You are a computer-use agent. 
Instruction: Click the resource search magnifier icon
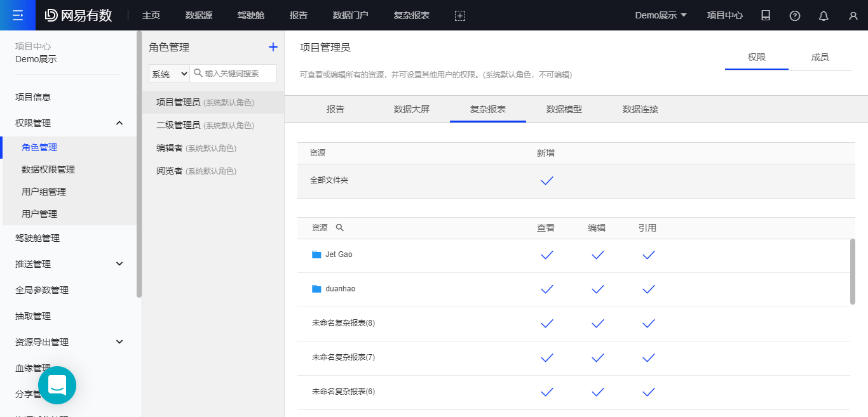click(339, 228)
